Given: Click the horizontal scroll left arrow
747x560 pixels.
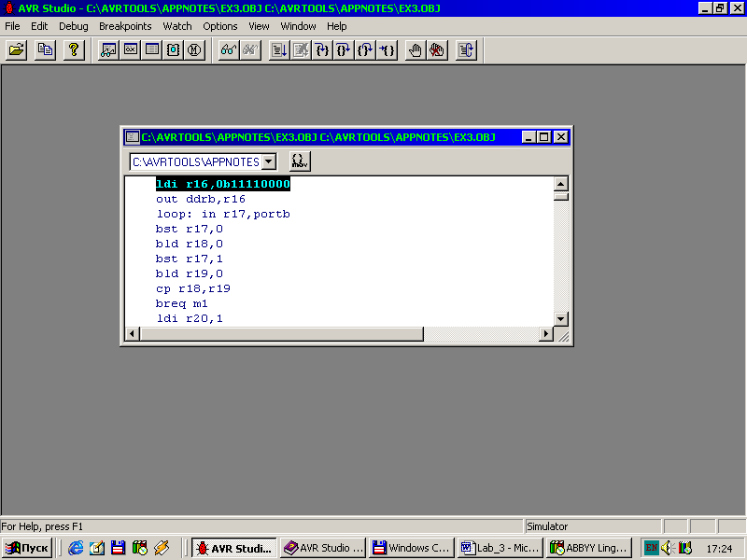Looking at the screenshot, I should pos(132,334).
